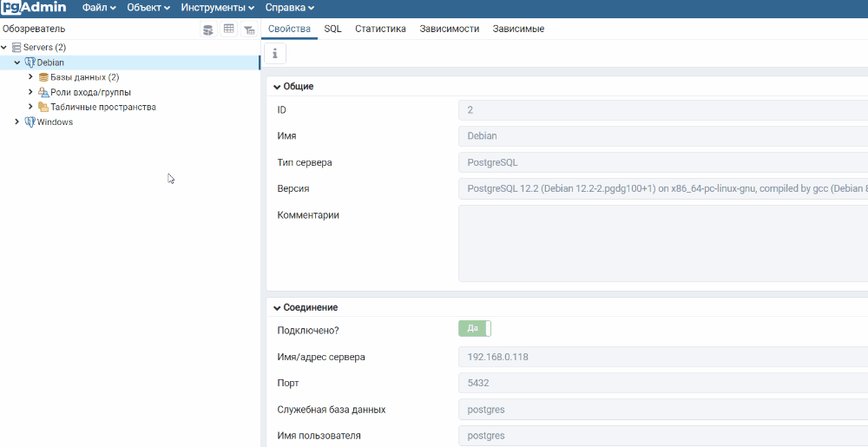Open the Файл menu

tap(98, 8)
